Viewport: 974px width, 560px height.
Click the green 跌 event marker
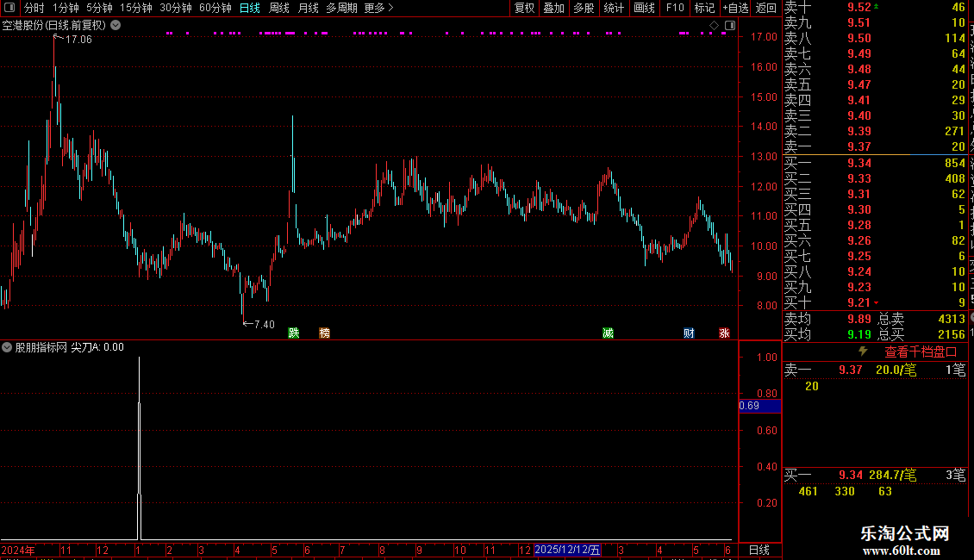pos(294,333)
